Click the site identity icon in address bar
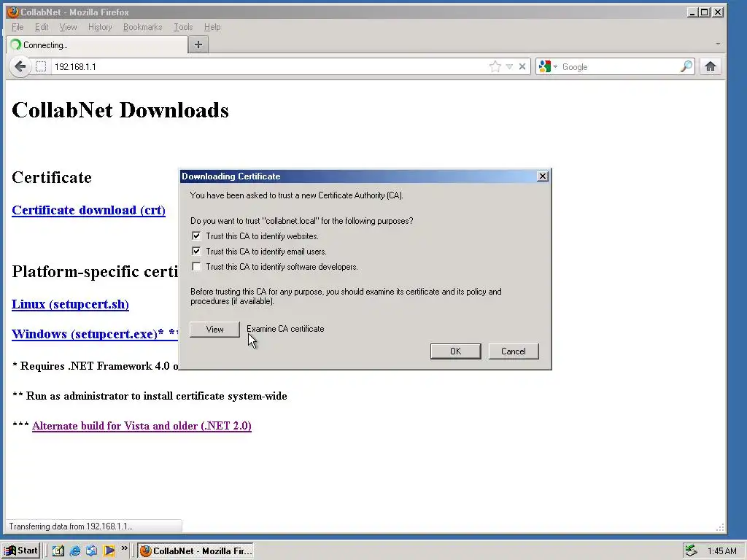Viewport: 747px width, 560px height. click(x=41, y=66)
